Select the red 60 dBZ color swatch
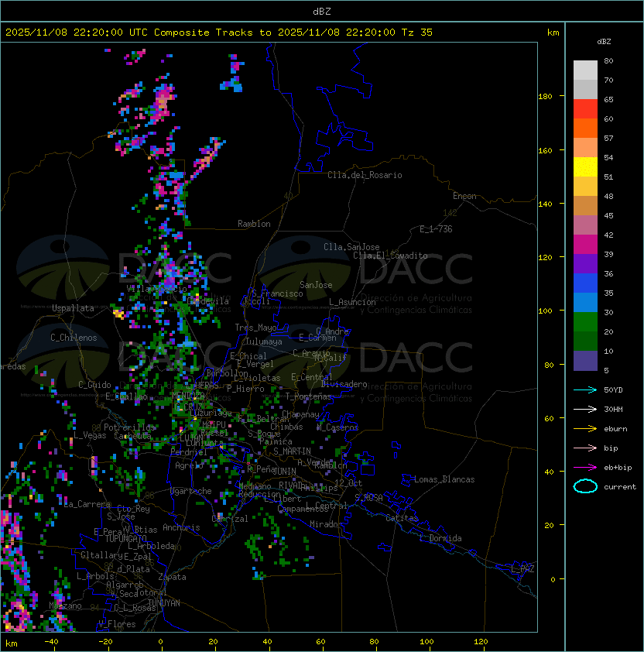 pos(585,109)
